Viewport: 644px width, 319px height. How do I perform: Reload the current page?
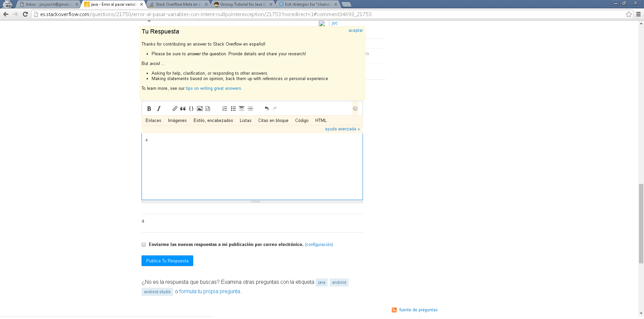click(25, 14)
